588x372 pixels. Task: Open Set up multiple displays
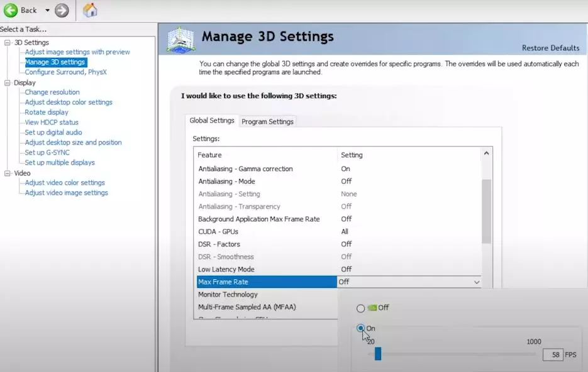pyautogui.click(x=60, y=163)
